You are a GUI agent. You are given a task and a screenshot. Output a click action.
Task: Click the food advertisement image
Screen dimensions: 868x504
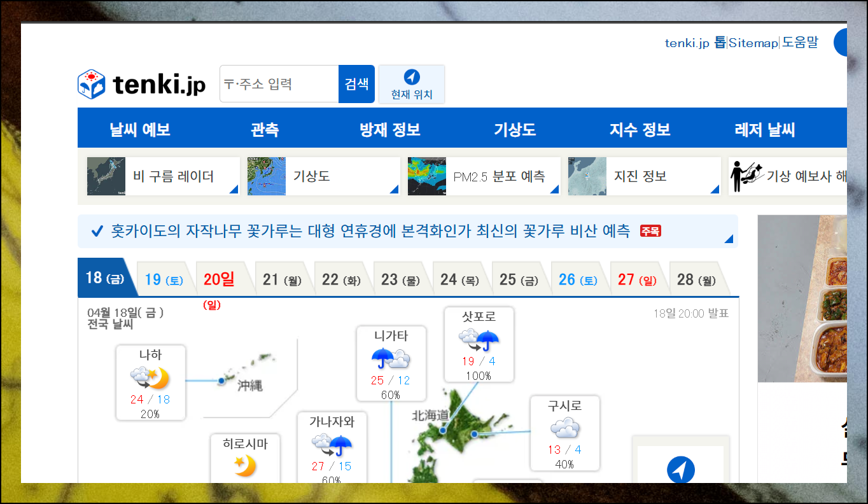click(802, 298)
